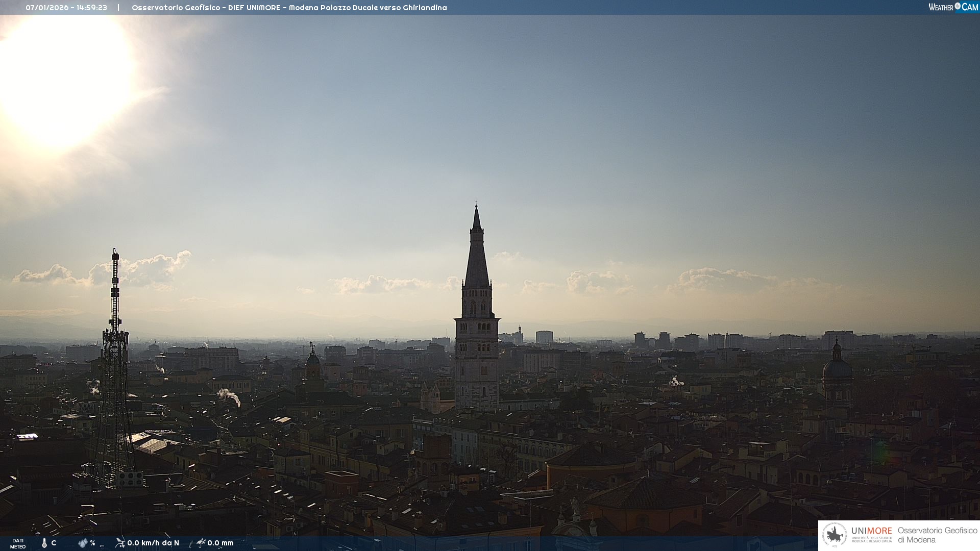Click the umbrella rainfall icon
The image size is (980, 551).
(201, 542)
